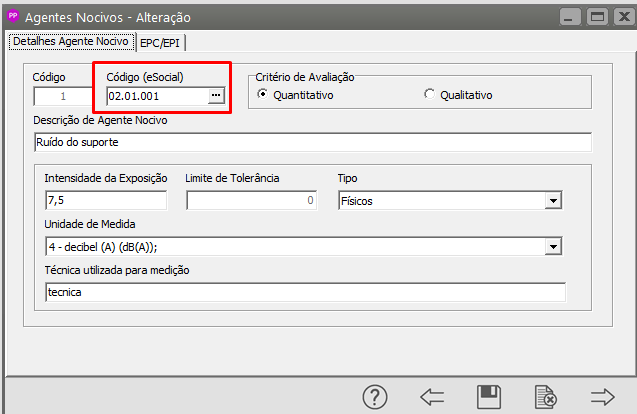This screenshot has height=414, width=637.
Task: Maximize the Agentes Nocivos window
Action: click(599, 17)
